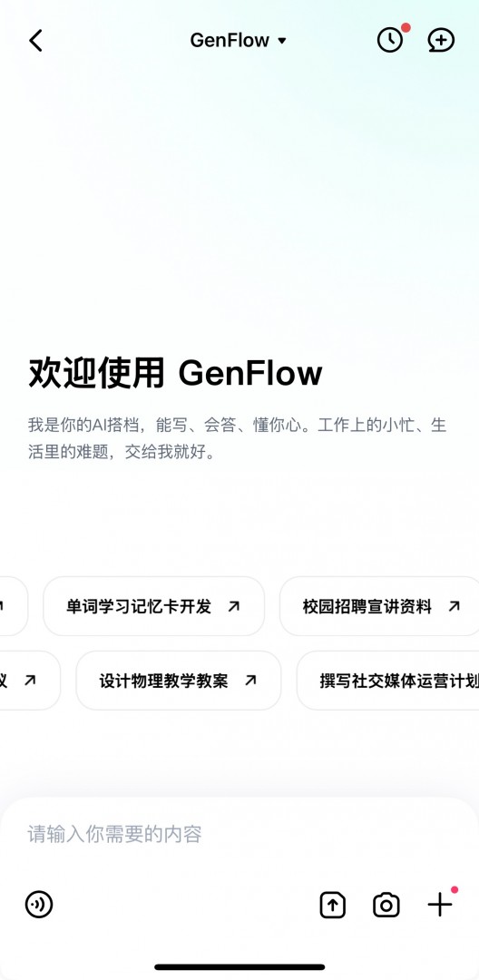Select the 单词学习记忆卡开发 suggestion
The image size is (479, 980).
click(x=153, y=606)
